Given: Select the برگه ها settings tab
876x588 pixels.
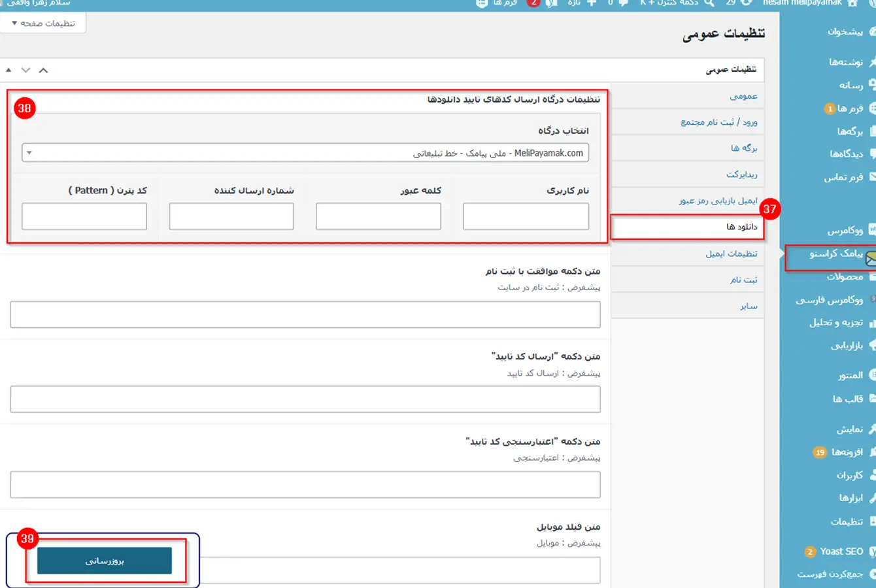Looking at the screenshot, I should (687, 148).
